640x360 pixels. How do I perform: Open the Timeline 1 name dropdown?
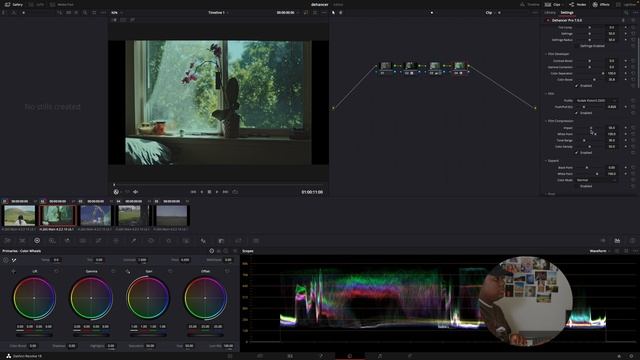pos(218,13)
